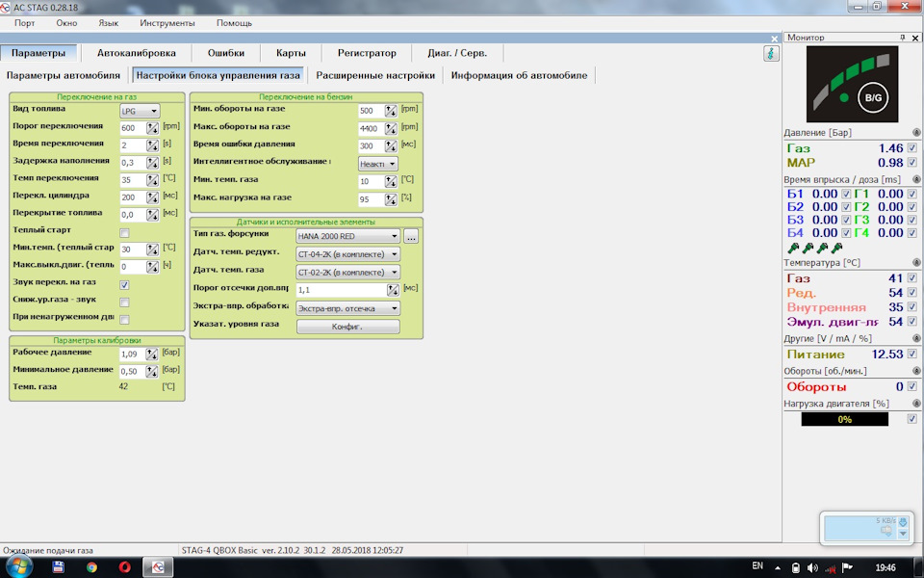Adjust Время переключения spinner

(153, 145)
